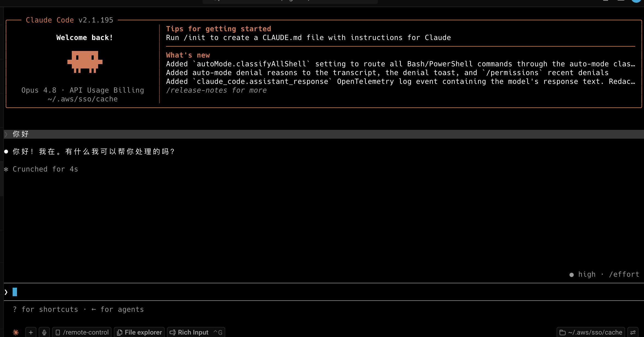
Task: Click the assistant reply "你好！我在。" line
Action: [93, 152]
